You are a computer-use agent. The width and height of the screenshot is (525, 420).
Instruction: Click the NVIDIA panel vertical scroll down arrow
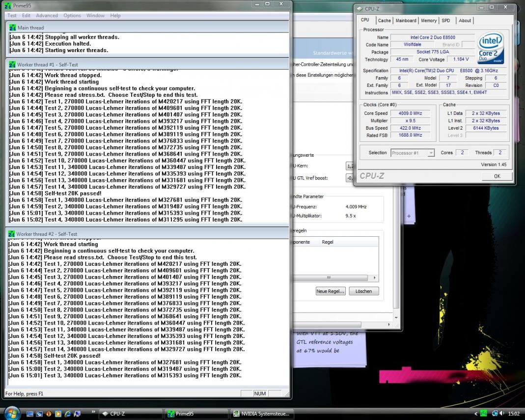click(396, 317)
